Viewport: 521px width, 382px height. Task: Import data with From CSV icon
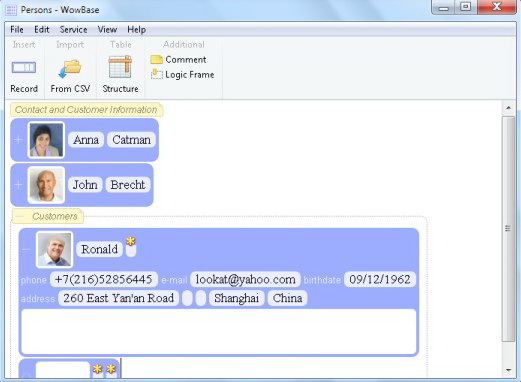click(x=70, y=69)
